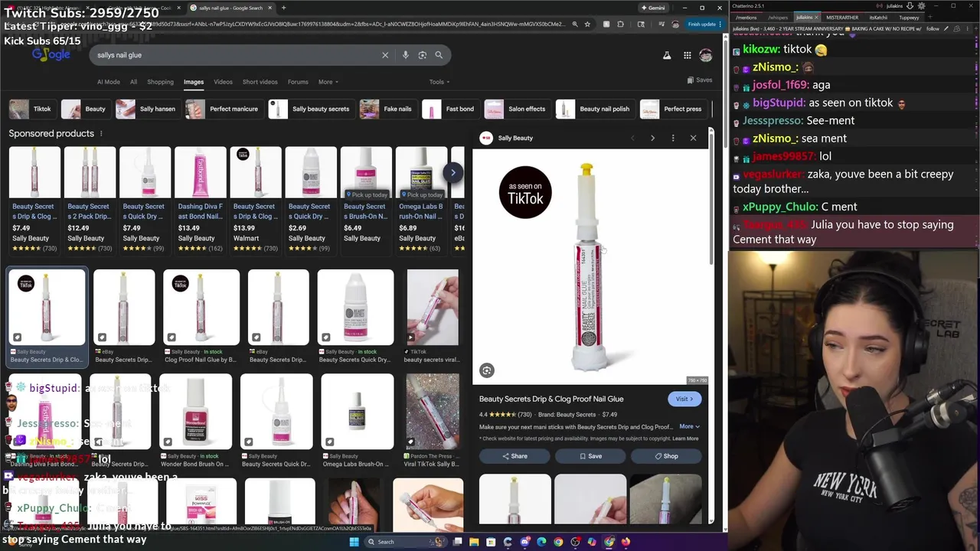Screen dimensions: 980x551
Task: Open a new Chrome tab
Action: coord(283,8)
